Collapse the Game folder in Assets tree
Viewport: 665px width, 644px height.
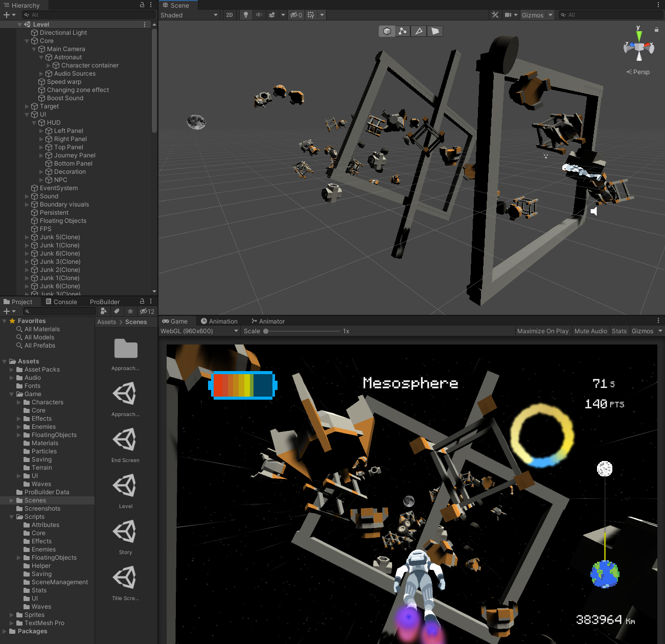tap(12, 394)
